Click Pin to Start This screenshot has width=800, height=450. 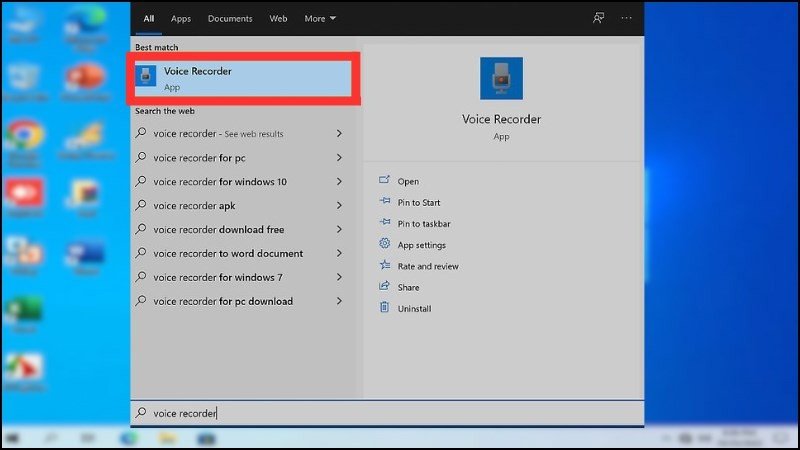(419, 203)
